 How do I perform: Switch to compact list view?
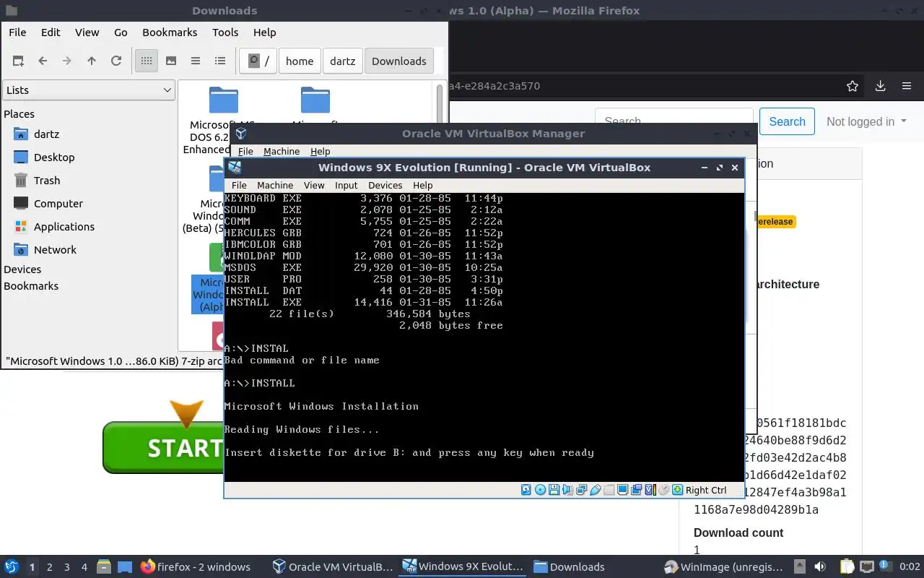pos(196,61)
